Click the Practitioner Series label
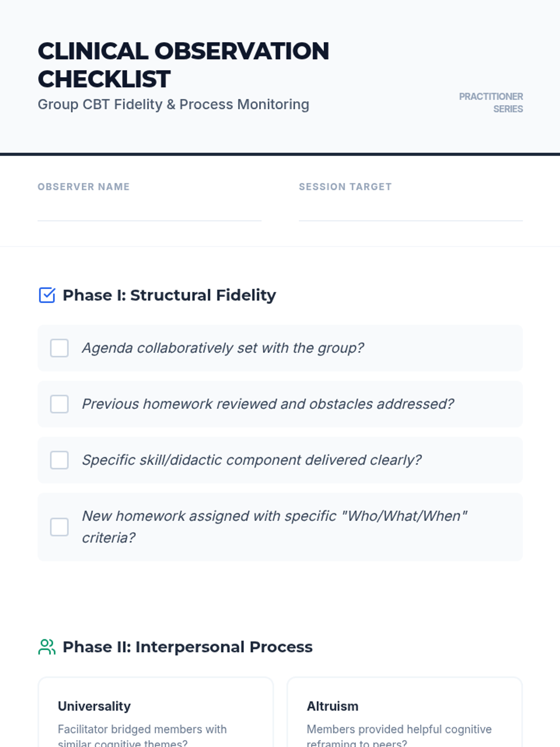This screenshot has height=747, width=560. pyautogui.click(x=491, y=103)
